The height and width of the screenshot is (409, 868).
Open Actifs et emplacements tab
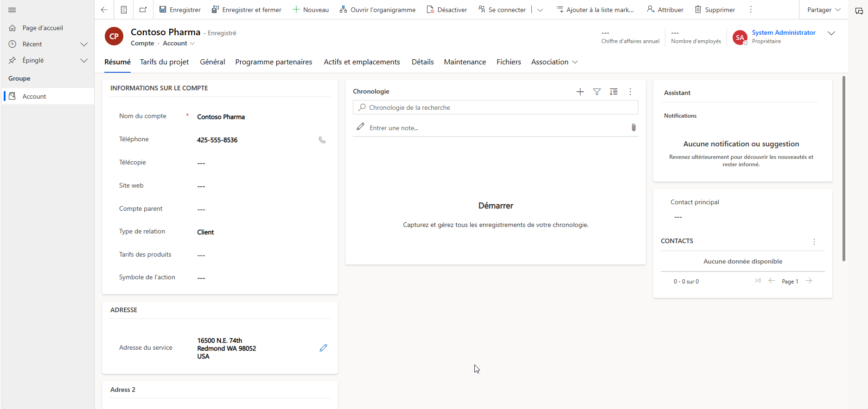(x=362, y=62)
